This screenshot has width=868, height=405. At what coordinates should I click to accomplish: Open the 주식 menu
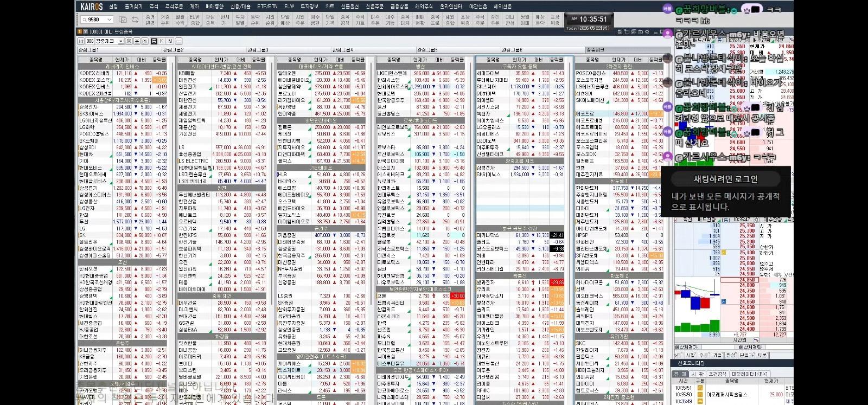coord(154,7)
